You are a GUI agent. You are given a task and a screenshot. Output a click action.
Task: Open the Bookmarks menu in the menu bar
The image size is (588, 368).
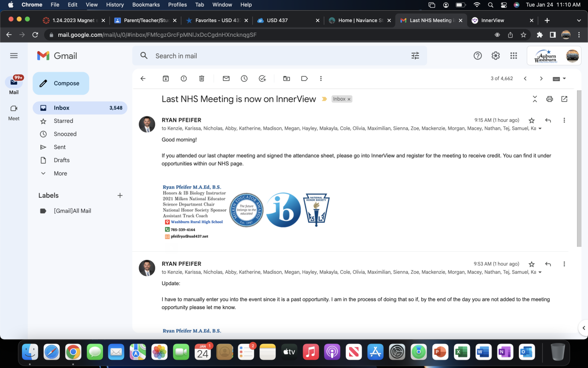coord(146,5)
